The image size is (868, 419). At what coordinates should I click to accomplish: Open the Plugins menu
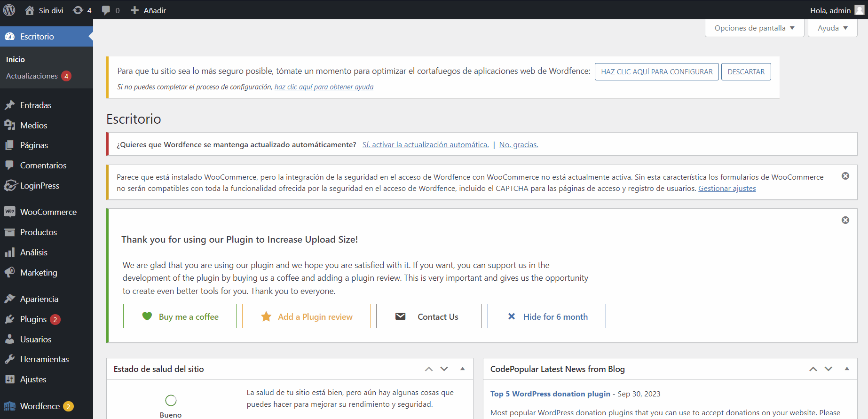click(33, 319)
